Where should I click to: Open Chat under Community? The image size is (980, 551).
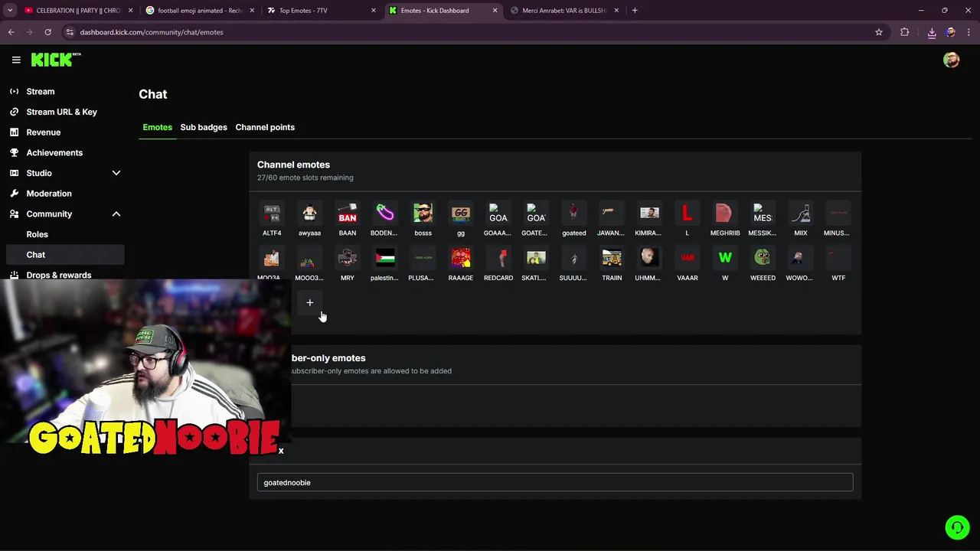(64, 255)
